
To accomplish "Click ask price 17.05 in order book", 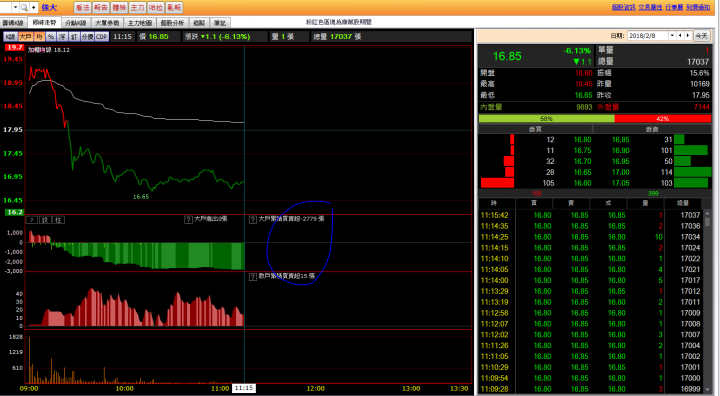I will (x=620, y=183).
